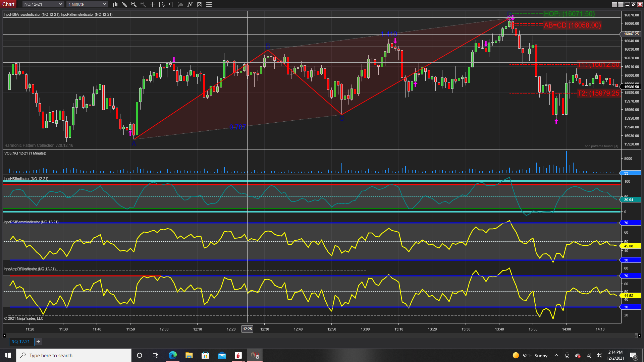Open the volume speaker tray icon
This screenshot has height=362, width=644.
(599, 356)
